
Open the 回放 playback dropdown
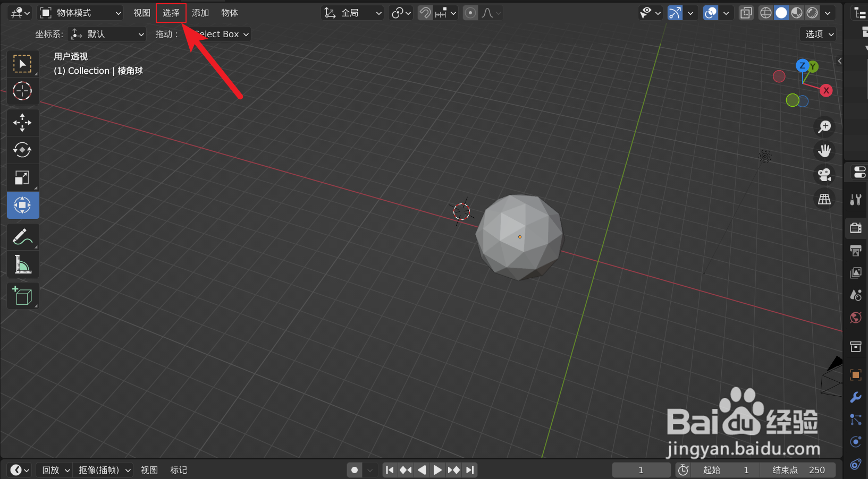pyautogui.click(x=56, y=470)
